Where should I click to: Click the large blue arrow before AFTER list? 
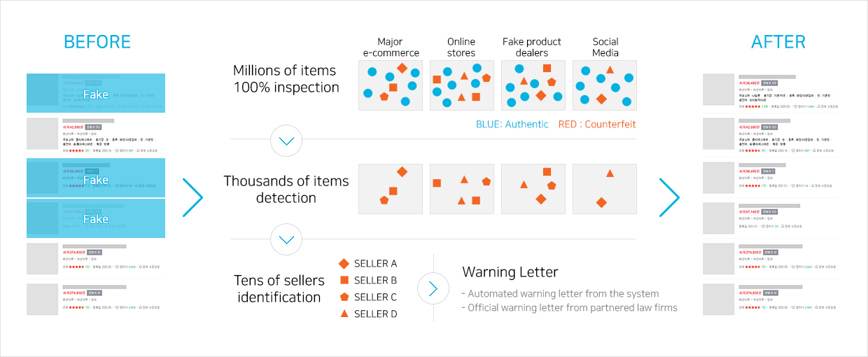[669, 197]
